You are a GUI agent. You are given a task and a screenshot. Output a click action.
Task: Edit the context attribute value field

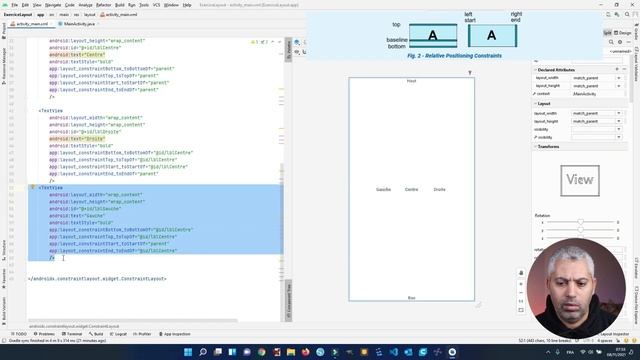(598, 94)
